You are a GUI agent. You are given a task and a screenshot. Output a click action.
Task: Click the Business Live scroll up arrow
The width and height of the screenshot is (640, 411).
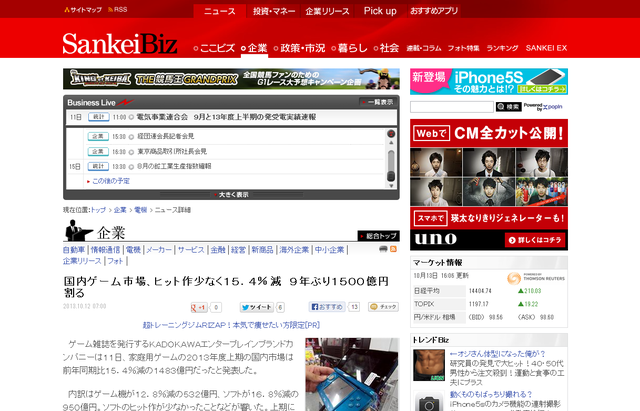point(391,143)
